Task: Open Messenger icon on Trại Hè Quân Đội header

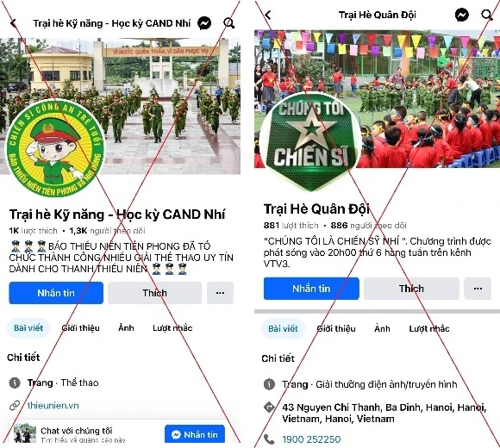Action: 462,15
